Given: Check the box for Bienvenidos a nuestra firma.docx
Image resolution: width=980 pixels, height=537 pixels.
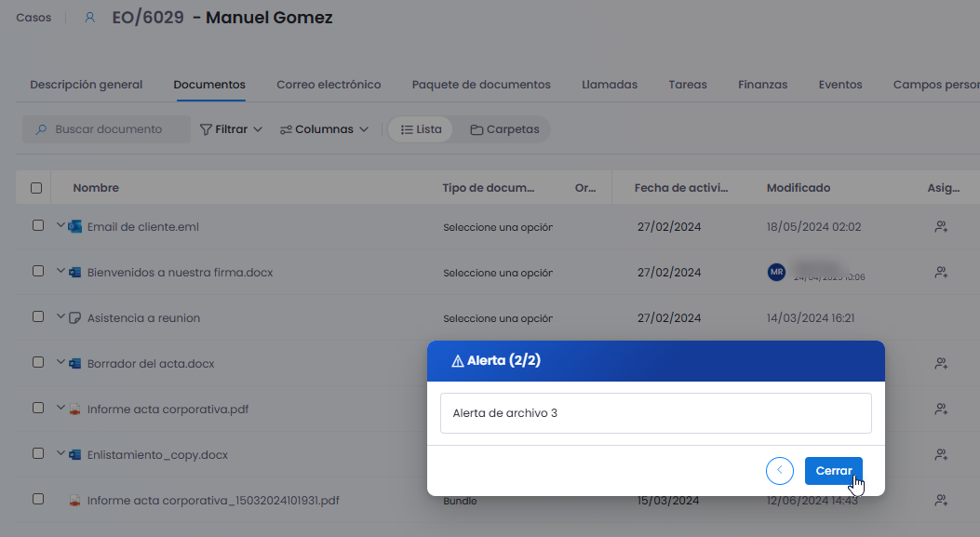Looking at the screenshot, I should click(x=38, y=271).
